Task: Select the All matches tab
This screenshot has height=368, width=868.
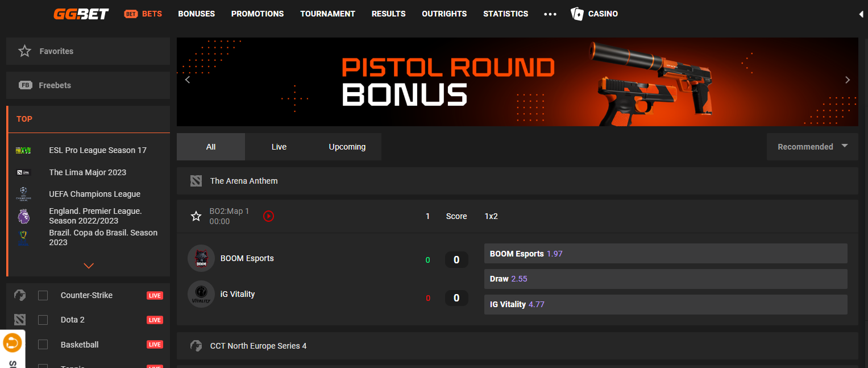Action: (211, 147)
